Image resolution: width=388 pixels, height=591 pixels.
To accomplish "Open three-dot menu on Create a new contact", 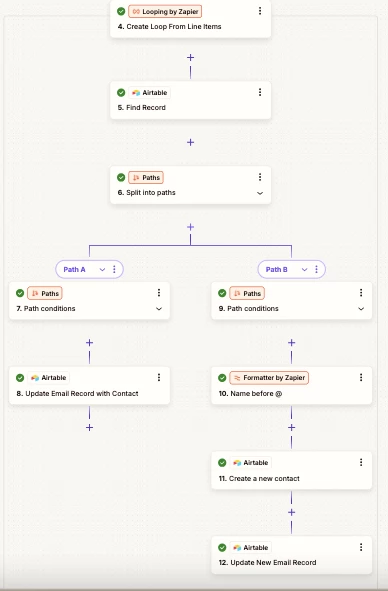I will [x=361, y=462].
